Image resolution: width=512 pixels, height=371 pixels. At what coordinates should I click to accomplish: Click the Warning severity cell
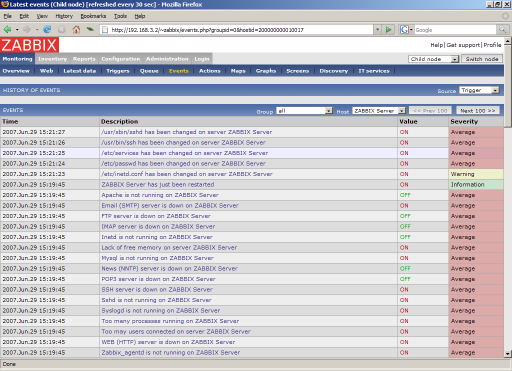[x=476, y=174]
